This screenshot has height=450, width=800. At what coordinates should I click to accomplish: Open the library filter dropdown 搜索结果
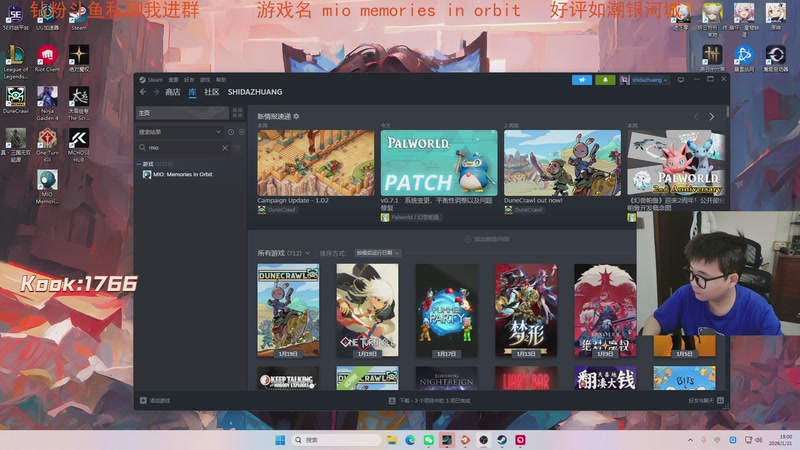(x=180, y=132)
